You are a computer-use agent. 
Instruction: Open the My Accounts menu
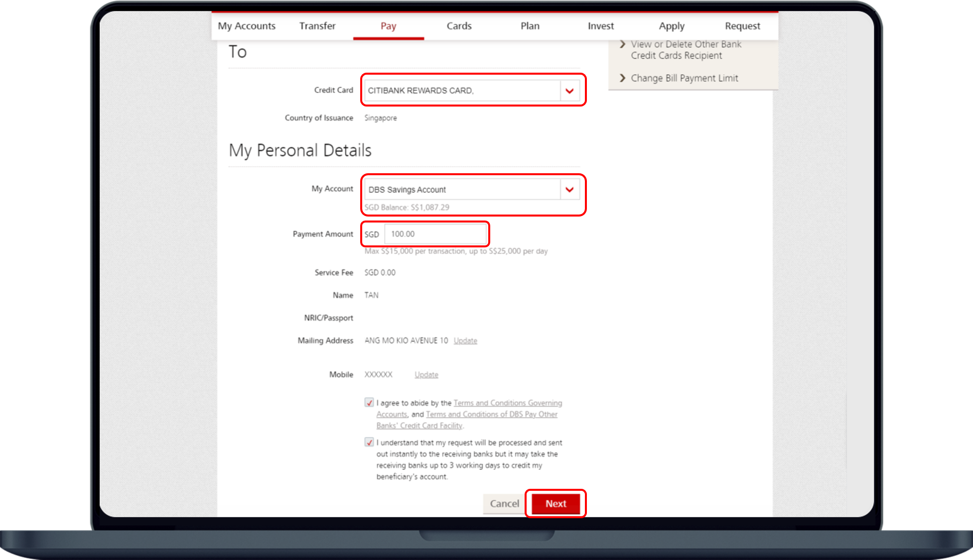(247, 26)
